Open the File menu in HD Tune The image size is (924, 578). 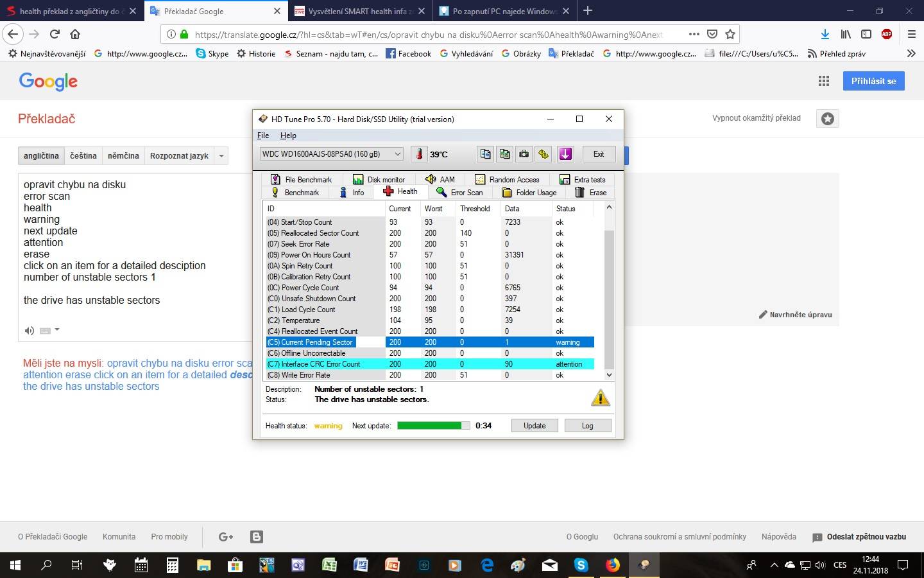(263, 136)
